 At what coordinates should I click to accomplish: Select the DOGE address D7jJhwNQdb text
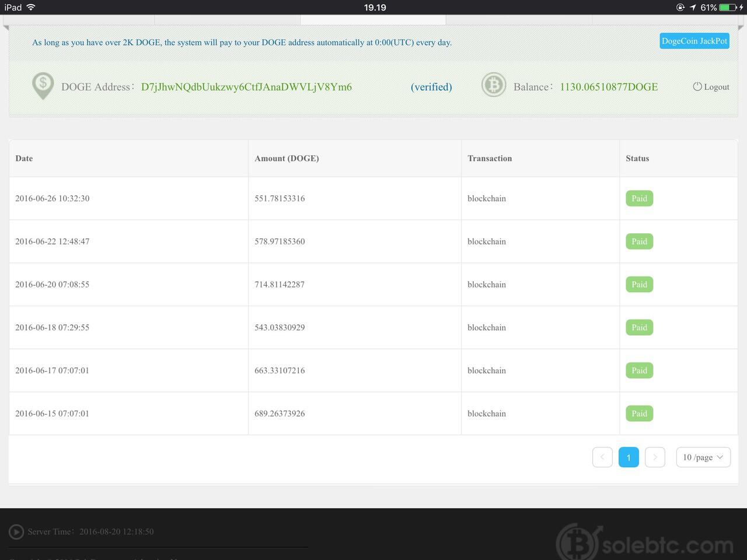click(x=246, y=87)
